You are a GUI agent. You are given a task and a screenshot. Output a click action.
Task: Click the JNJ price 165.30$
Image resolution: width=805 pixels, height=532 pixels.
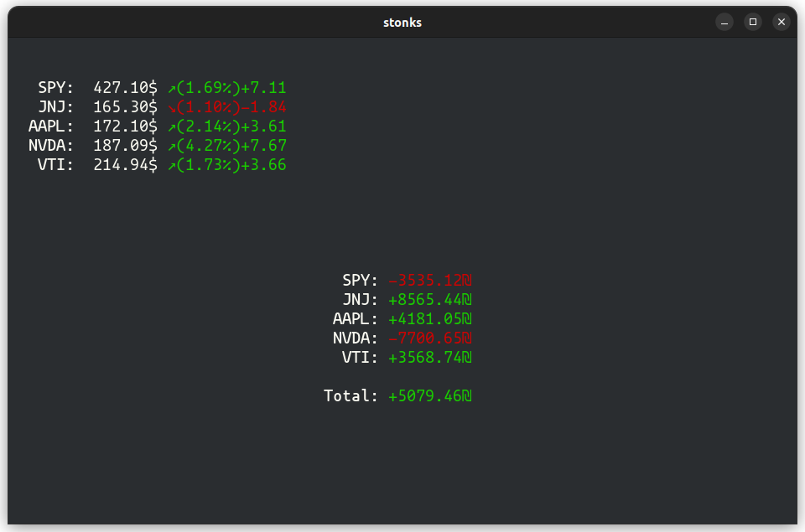point(125,106)
